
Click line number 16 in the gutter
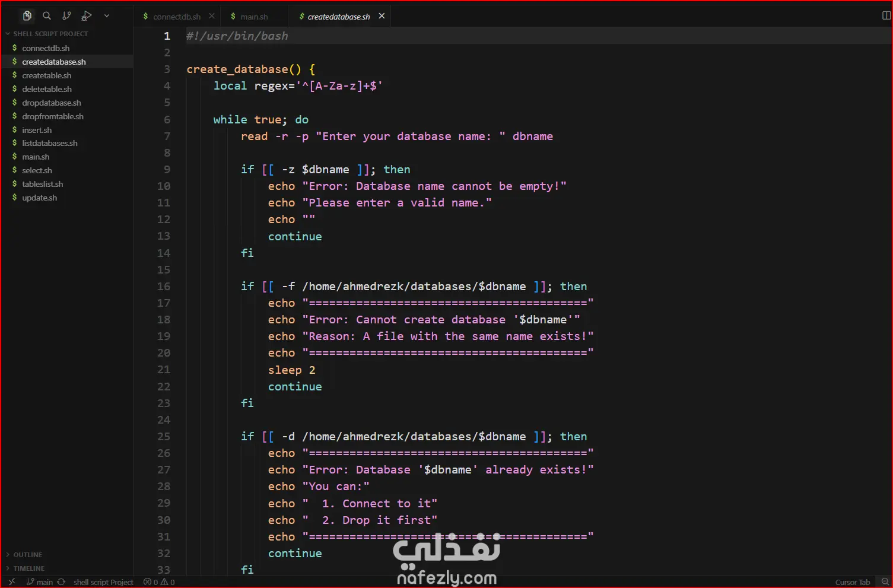coord(164,287)
